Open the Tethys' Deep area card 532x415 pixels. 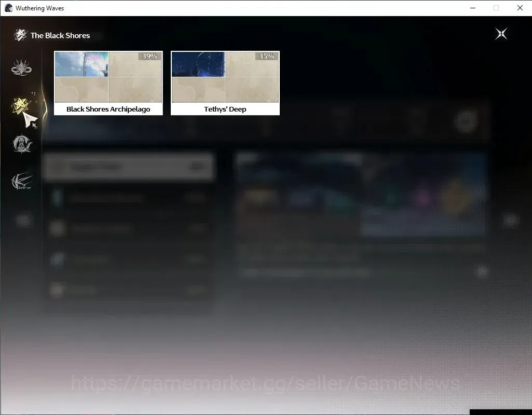pyautogui.click(x=225, y=83)
